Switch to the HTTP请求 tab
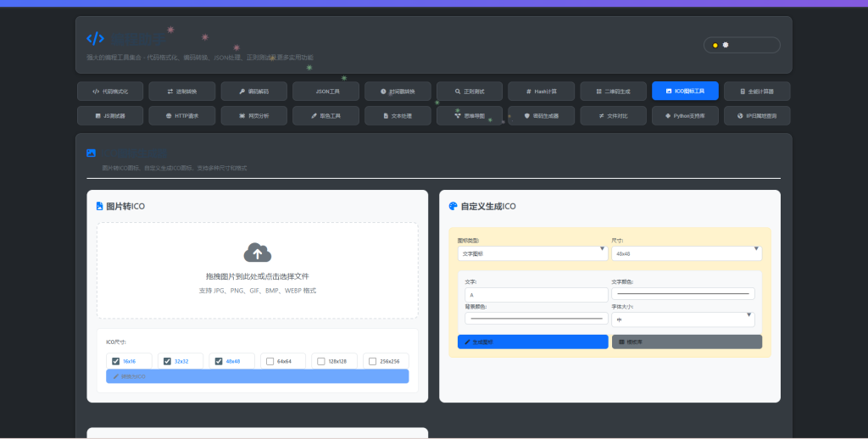 182,115
